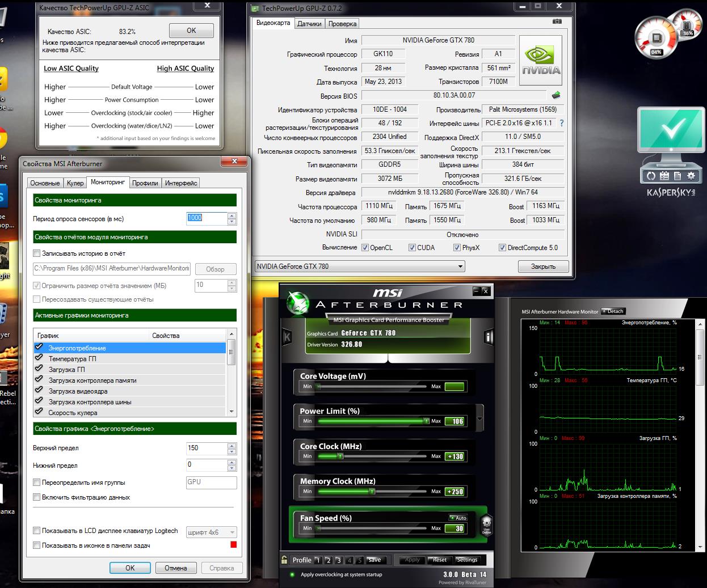Enable Включить фильтрацию данных checkbox

[37, 497]
